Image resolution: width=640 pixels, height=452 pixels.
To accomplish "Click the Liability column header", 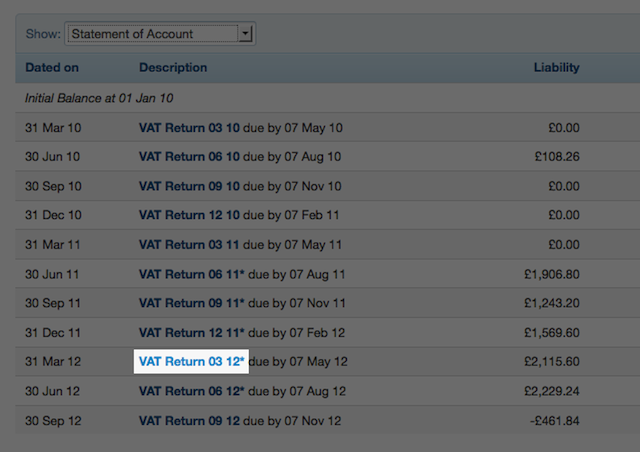I will [557, 68].
